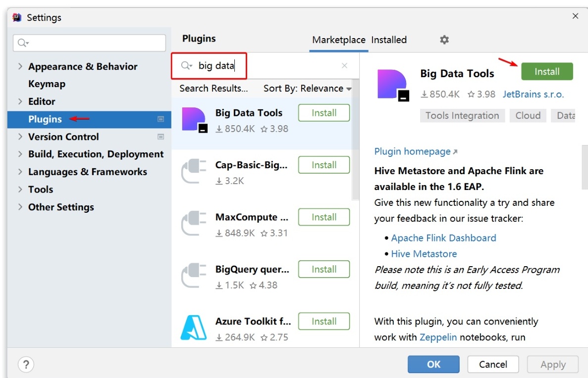This screenshot has width=588, height=378.
Task: Install the Cap-Basic-Big plugin
Action: 324,165
